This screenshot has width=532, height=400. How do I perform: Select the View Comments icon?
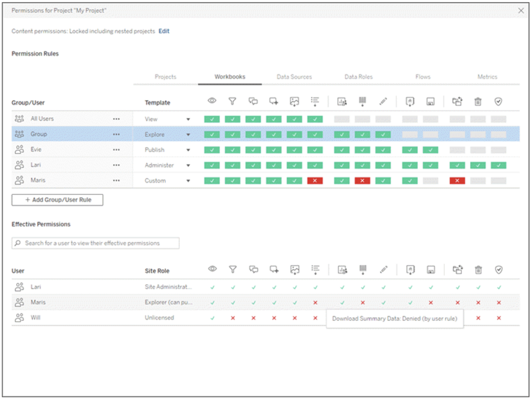pyautogui.click(x=253, y=101)
